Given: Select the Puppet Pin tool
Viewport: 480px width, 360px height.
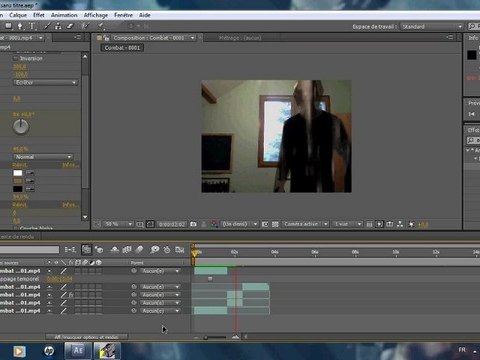Looking at the screenshot, I should pos(101,26).
